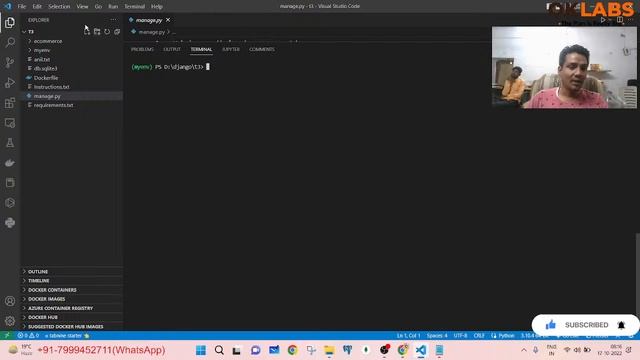Switch to the Comments panel tab
Image resolution: width=640 pixels, height=360 pixels.
click(x=262, y=49)
